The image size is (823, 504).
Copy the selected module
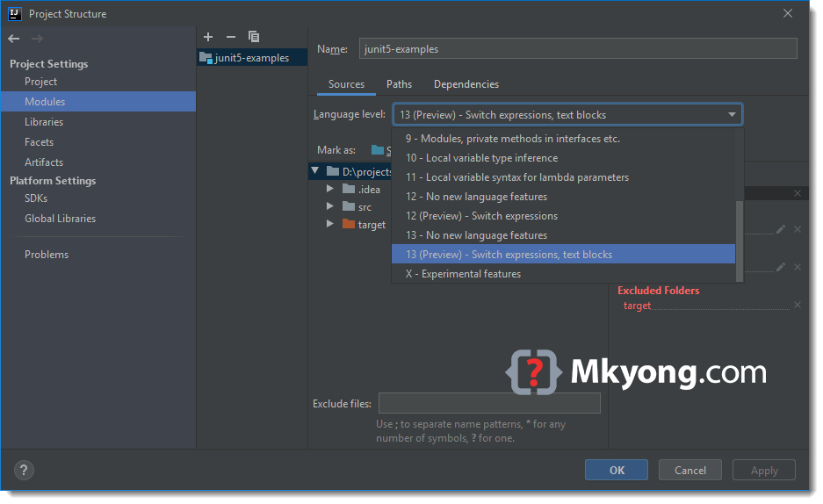(254, 37)
